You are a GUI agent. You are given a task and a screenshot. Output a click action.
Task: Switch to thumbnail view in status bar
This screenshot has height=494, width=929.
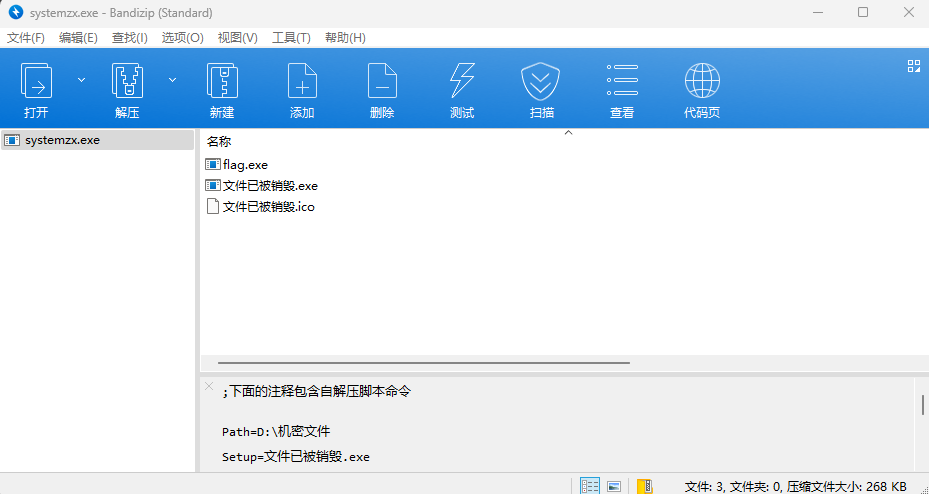click(x=614, y=486)
